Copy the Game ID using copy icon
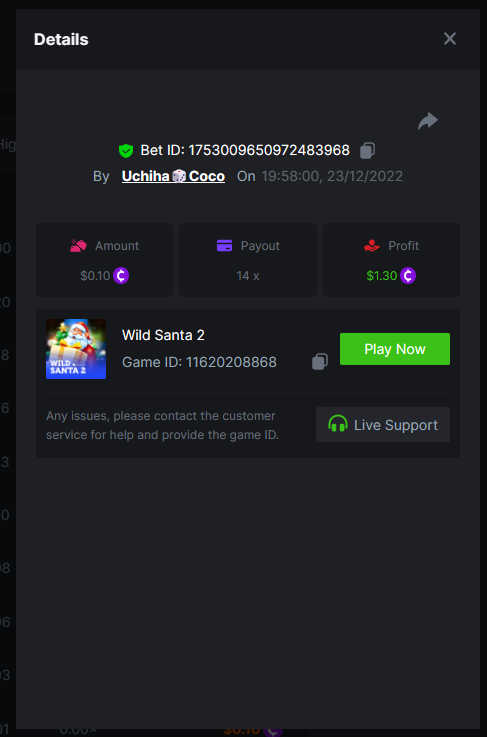This screenshot has height=737, width=487. click(x=320, y=362)
